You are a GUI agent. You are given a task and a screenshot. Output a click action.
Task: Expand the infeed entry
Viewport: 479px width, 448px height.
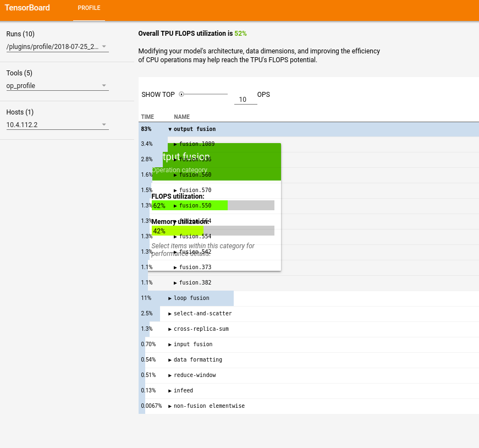[170, 390]
